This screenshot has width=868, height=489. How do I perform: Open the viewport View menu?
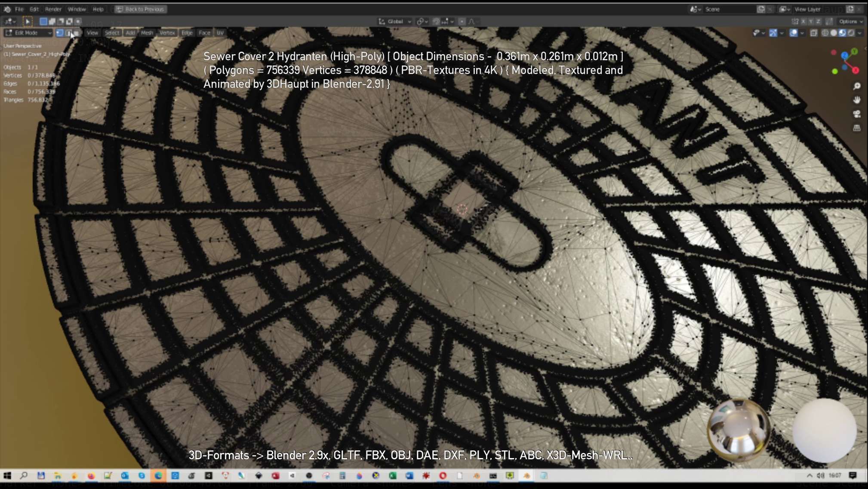(x=92, y=33)
